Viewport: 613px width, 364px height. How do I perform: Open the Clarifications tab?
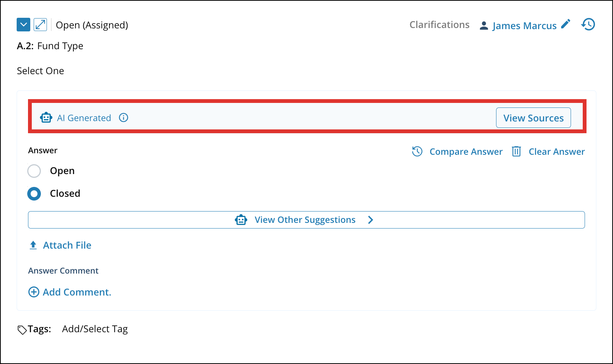point(439,25)
